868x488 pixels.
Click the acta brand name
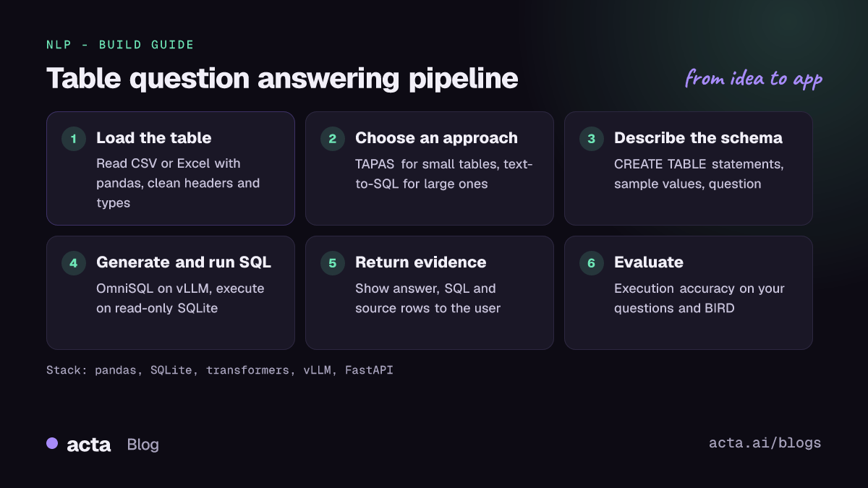(89, 445)
